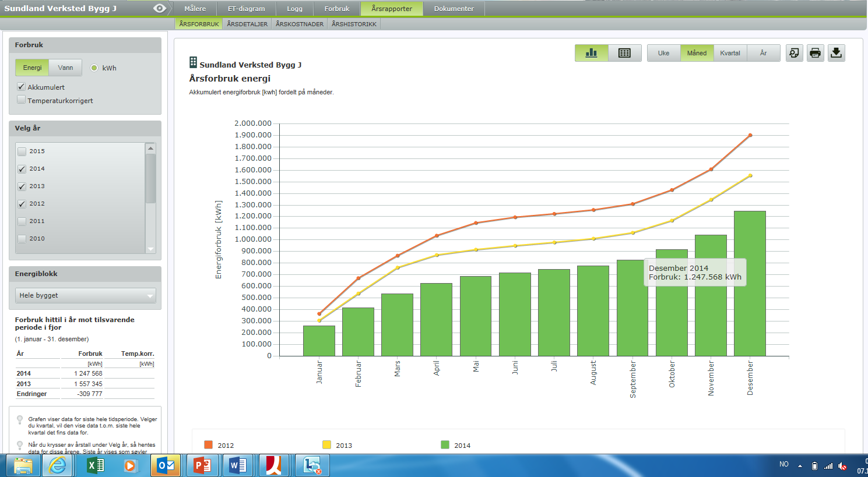Check the 2010 year checkbox

[x=22, y=239]
